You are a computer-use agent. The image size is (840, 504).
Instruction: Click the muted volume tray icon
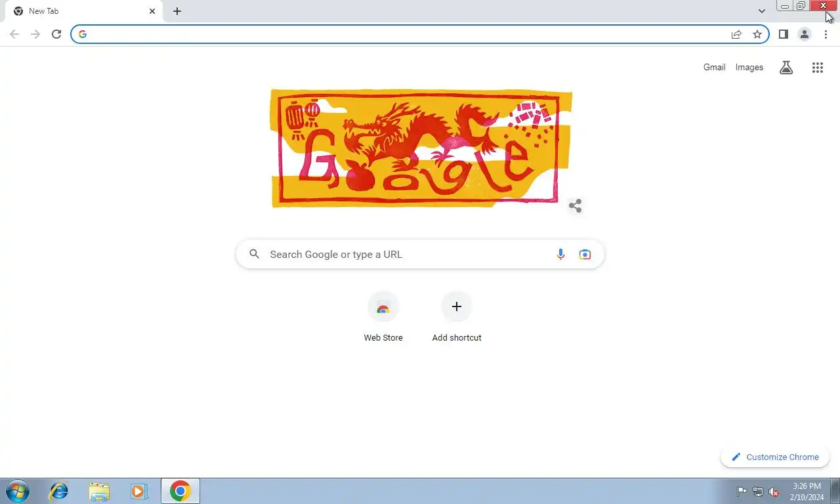click(774, 492)
